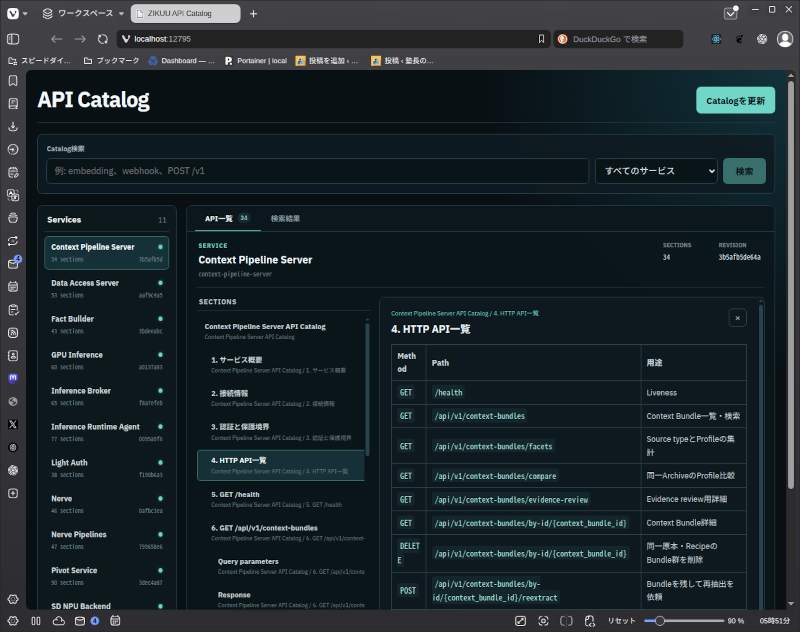Focus the Catalog検索 input field
The image size is (800, 632).
click(x=317, y=171)
